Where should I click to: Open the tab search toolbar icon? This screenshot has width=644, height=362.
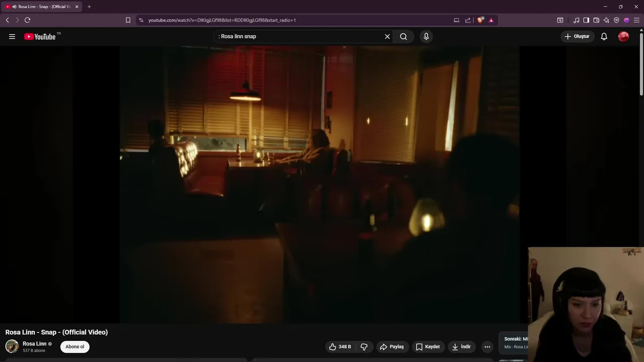coord(560,20)
